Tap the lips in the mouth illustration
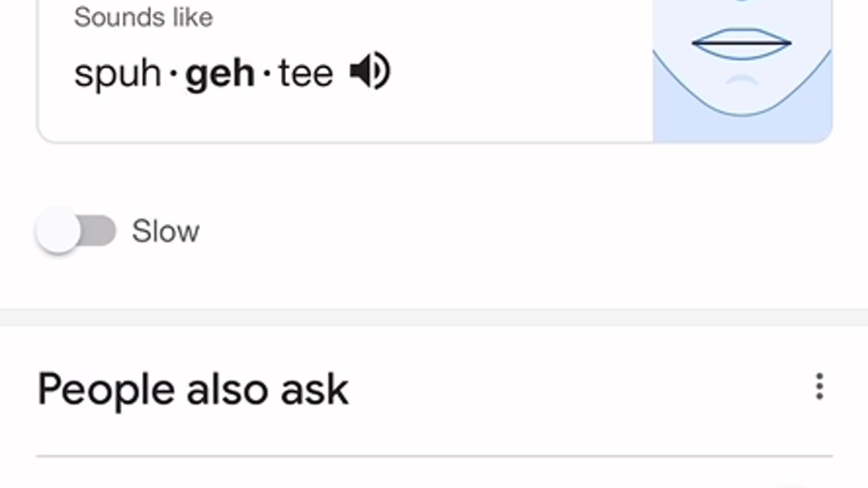This screenshot has width=868, height=488. (742, 43)
